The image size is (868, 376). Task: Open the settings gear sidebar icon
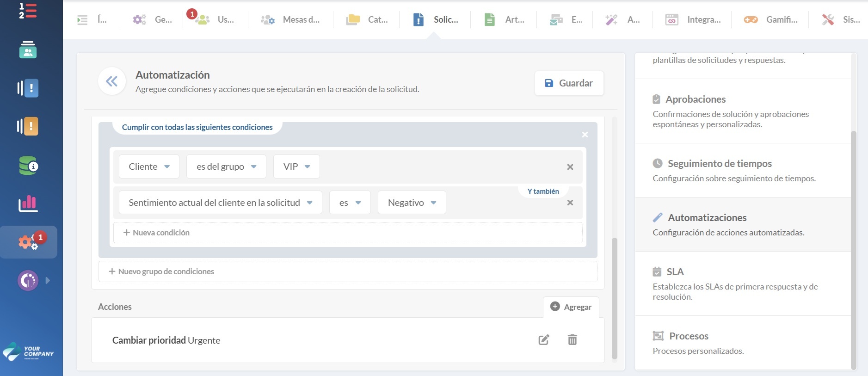coord(28,242)
